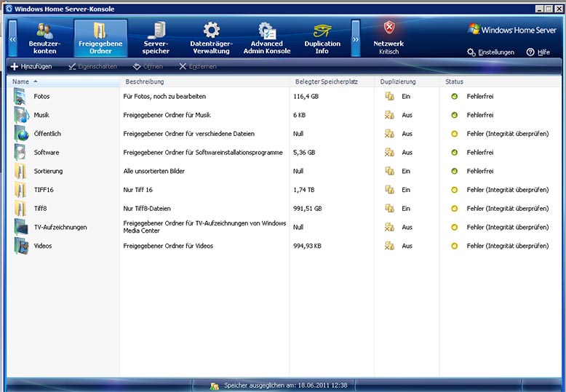Select the Freigegebene Ordner tab
Image resolution: width=566 pixels, height=392 pixels.
[100, 39]
